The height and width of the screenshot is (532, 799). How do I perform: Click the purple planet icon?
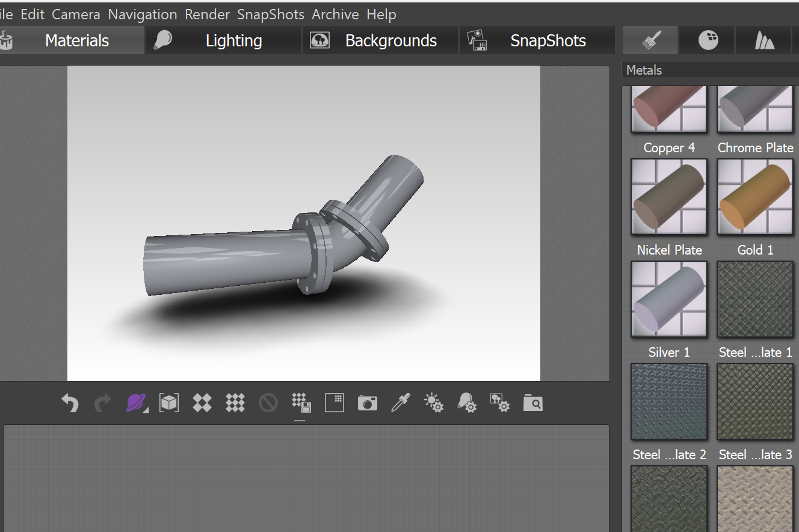click(x=137, y=403)
